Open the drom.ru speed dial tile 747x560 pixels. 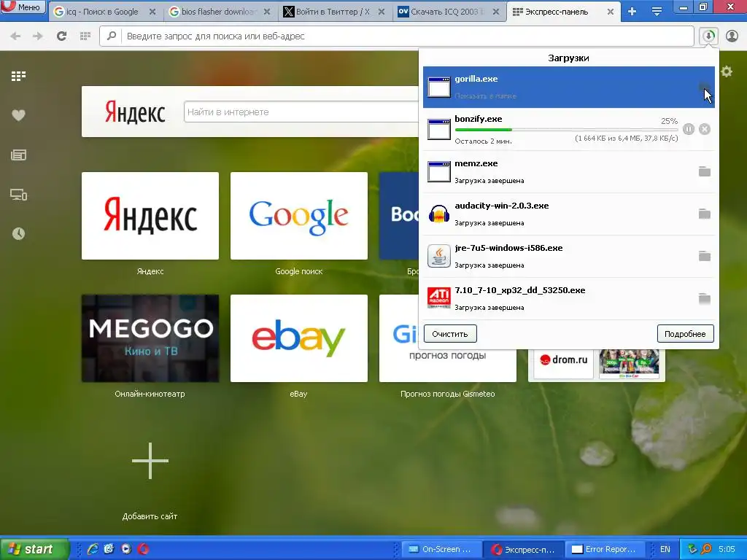point(564,360)
